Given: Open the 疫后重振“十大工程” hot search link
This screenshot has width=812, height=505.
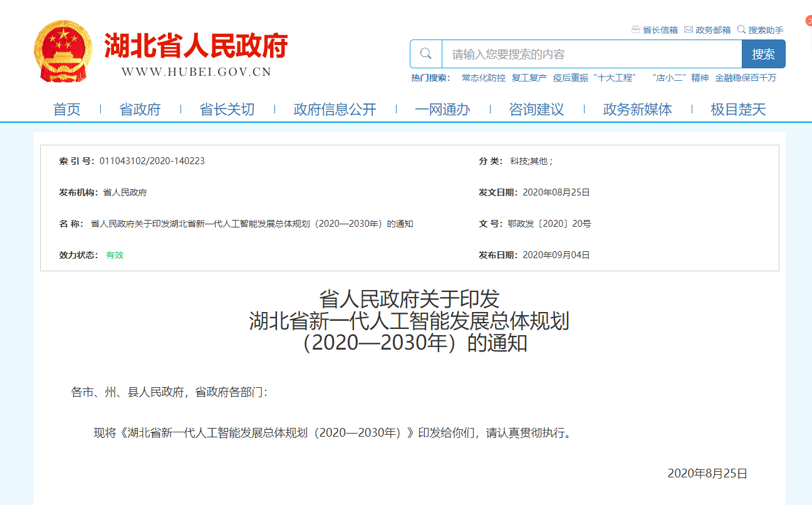Looking at the screenshot, I should pyautogui.click(x=594, y=78).
